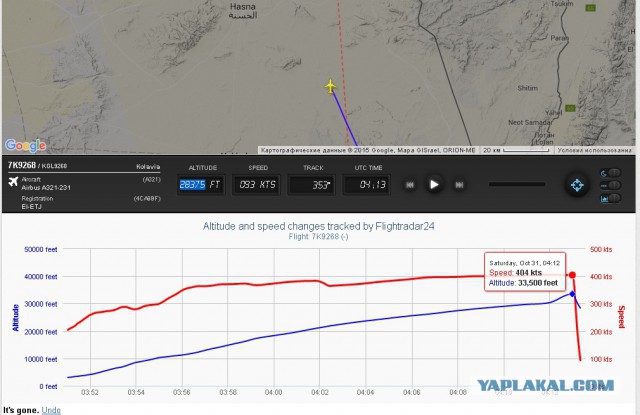Click the UTC time readout 04:13
Screen dimensions: 640x415
pos(367,184)
